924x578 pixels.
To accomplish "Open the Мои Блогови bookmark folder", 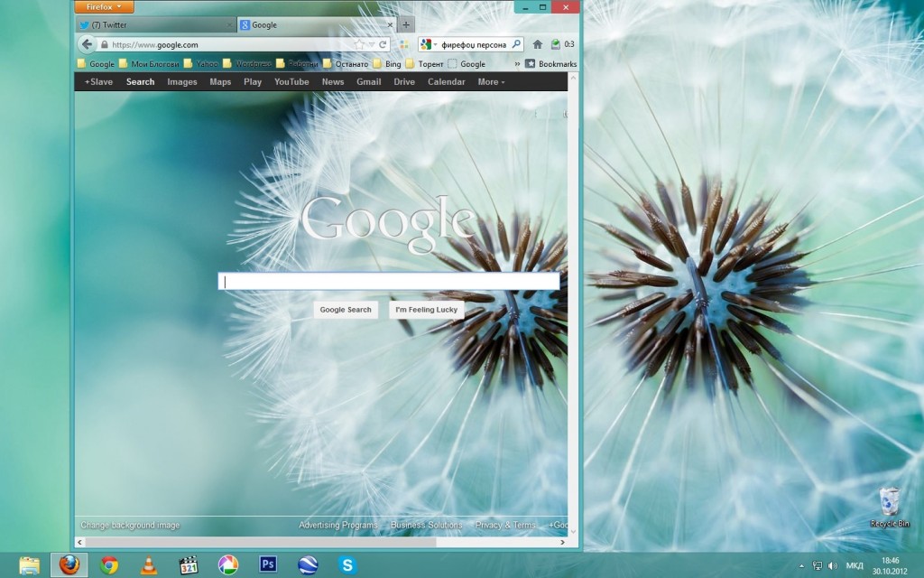I will 149,64.
